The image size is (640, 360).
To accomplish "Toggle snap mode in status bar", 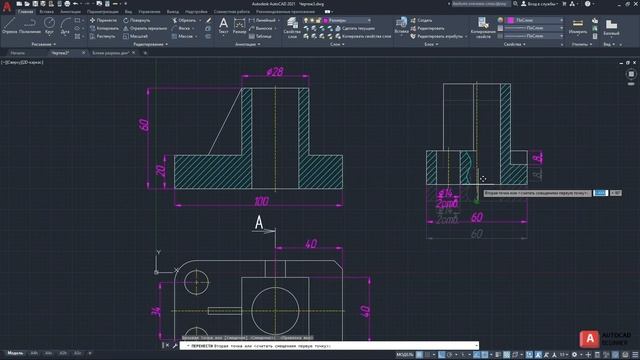I will [427, 355].
